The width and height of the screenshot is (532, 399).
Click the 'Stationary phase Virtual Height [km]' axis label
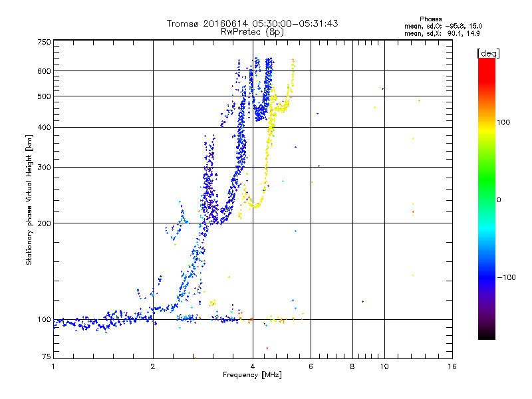[x=29, y=199]
